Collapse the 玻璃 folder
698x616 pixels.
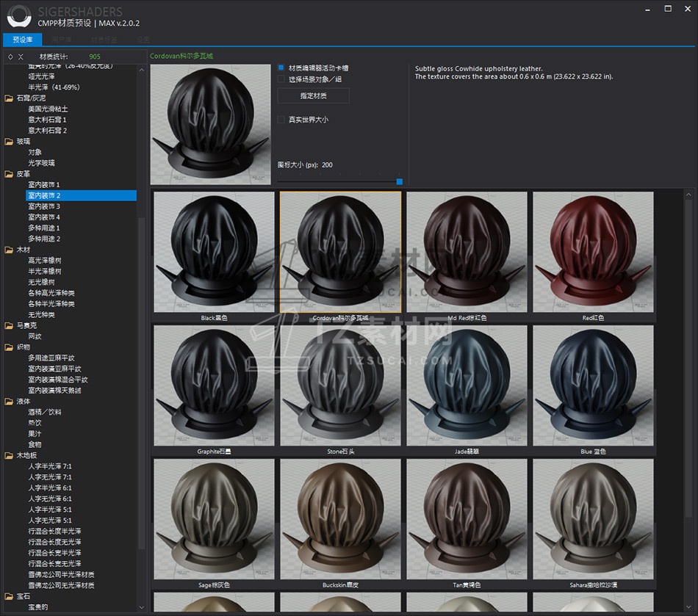pyautogui.click(x=9, y=142)
